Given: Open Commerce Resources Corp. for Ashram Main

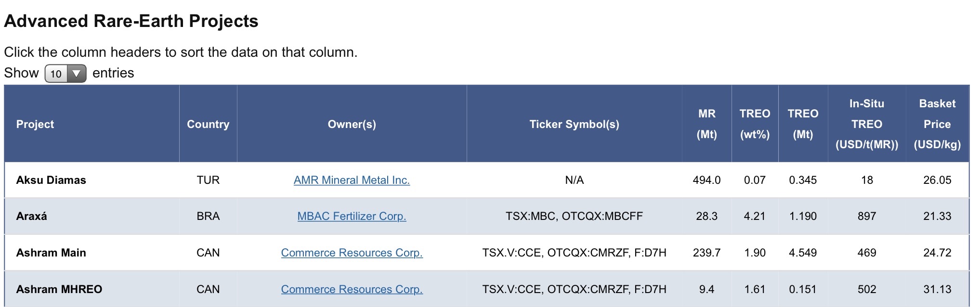Looking at the screenshot, I should (352, 253).
